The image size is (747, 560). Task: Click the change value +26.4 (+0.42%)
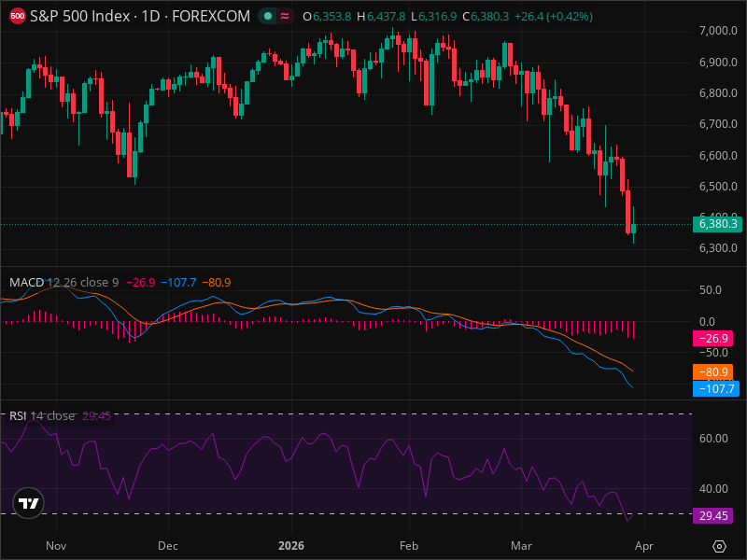coord(554,17)
